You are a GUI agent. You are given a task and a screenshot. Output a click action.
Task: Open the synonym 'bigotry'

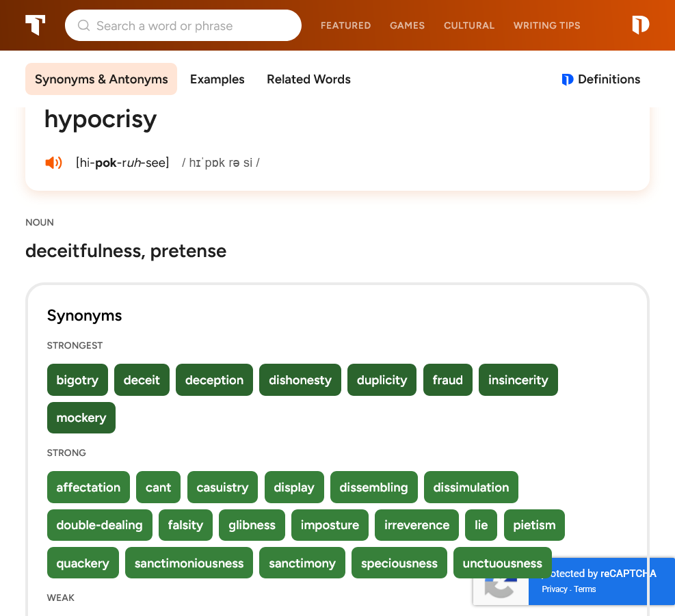tap(77, 380)
